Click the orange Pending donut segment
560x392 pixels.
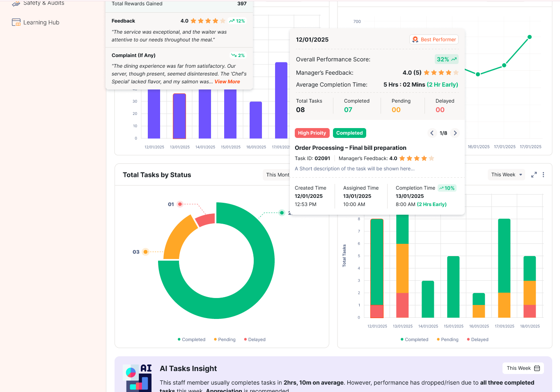click(178, 237)
